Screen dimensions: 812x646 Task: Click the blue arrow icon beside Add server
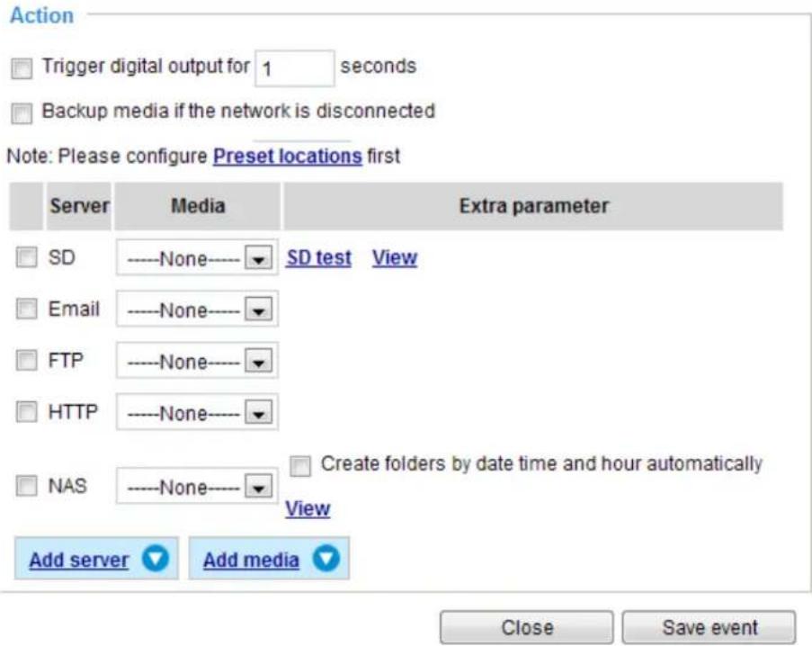pos(156,559)
